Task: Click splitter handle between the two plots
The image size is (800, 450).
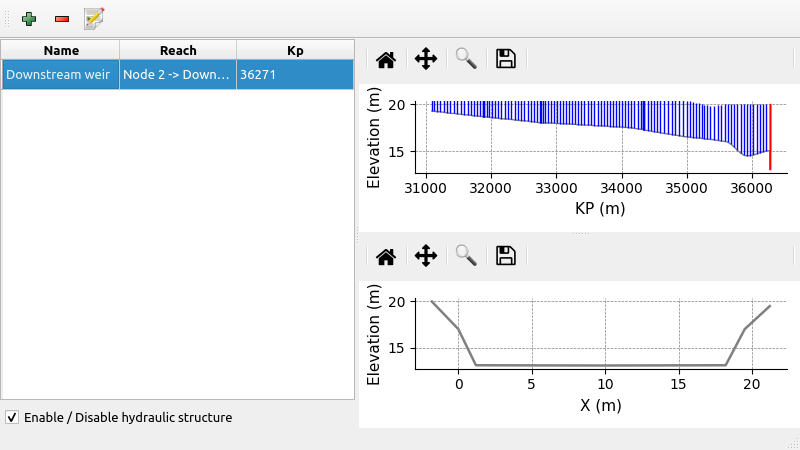Action: coord(579,234)
